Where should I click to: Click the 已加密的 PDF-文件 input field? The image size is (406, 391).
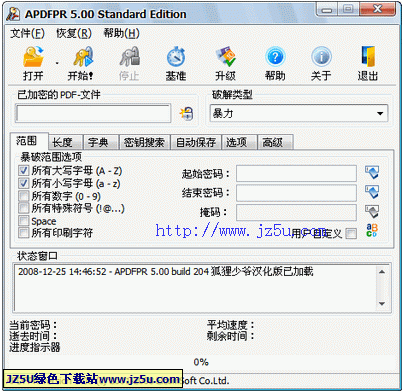coord(93,114)
